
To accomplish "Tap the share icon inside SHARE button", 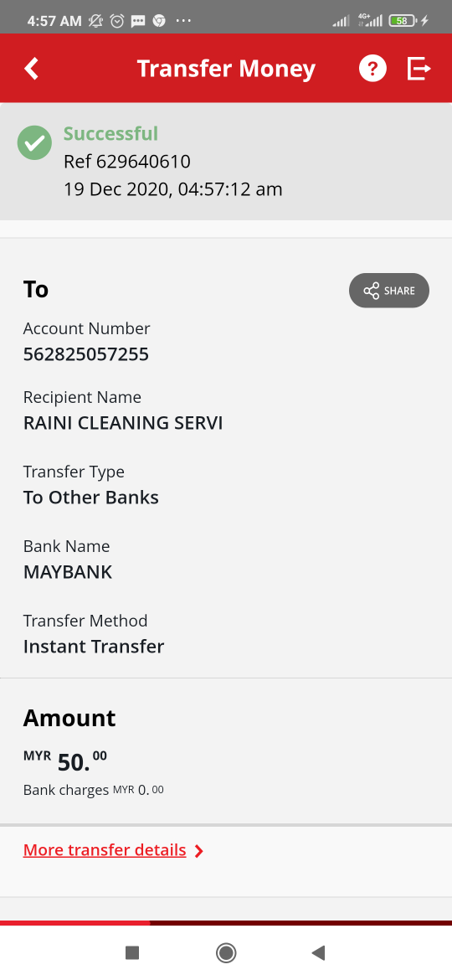I will (372, 291).
